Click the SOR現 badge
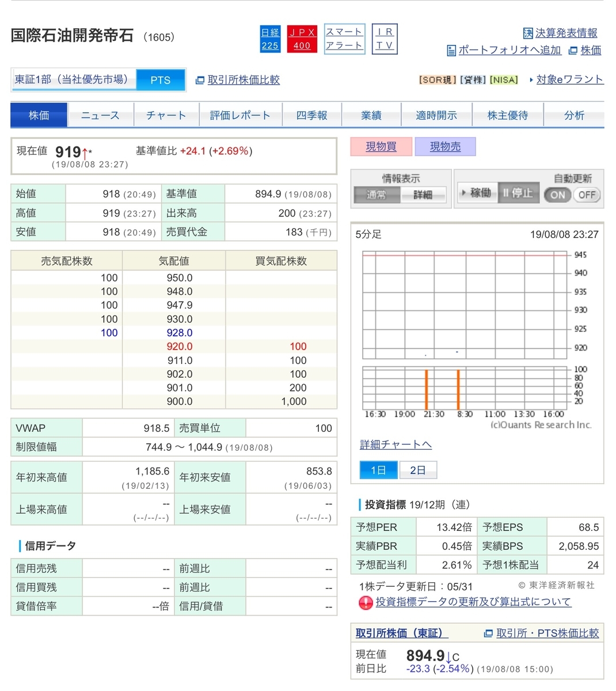 (438, 80)
